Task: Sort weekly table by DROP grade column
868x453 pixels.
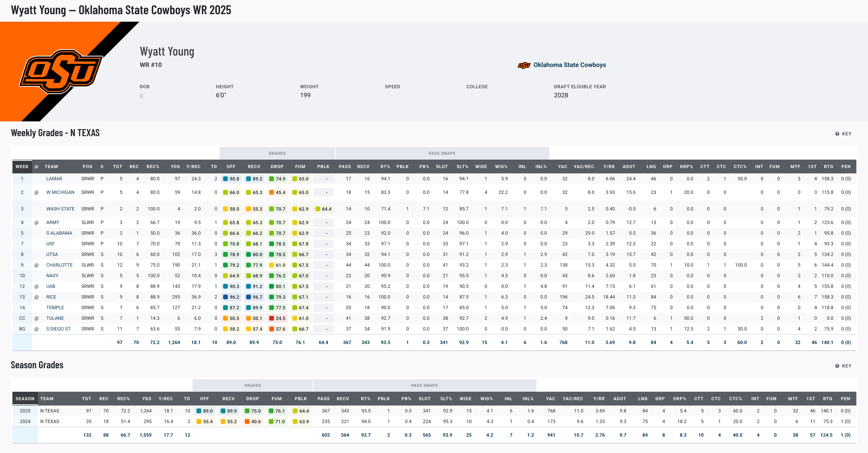Action: point(277,167)
